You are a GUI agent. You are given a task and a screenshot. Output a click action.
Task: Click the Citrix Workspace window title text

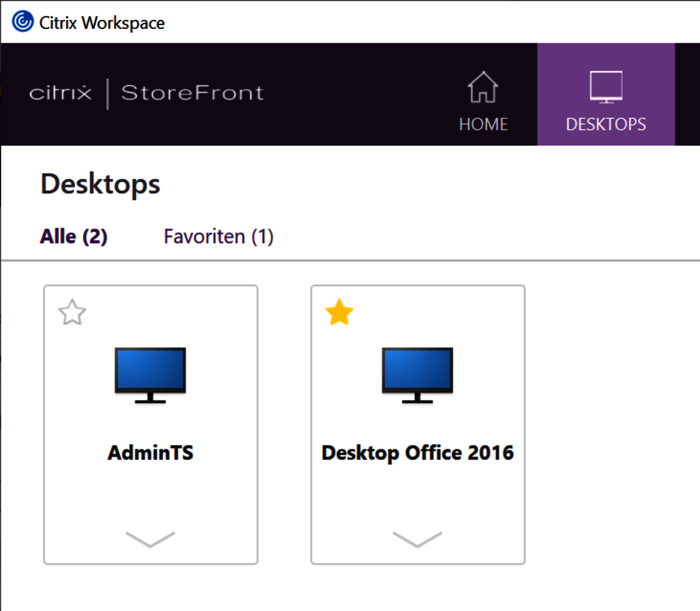pos(102,23)
